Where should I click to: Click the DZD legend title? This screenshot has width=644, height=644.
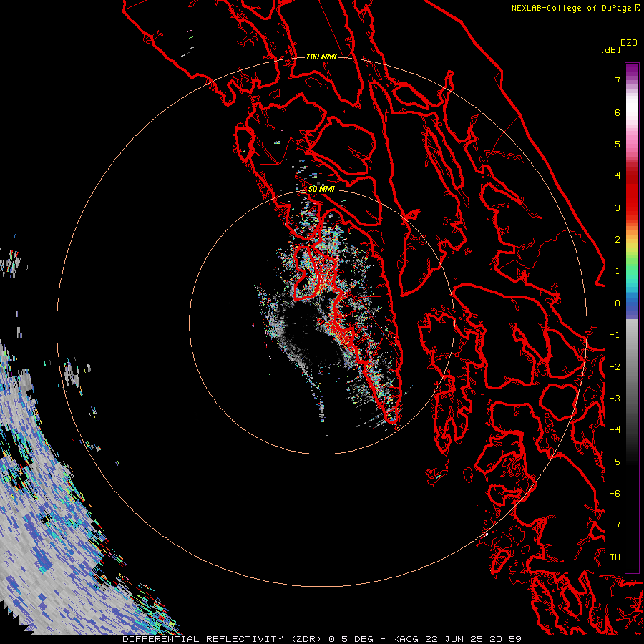(629, 43)
